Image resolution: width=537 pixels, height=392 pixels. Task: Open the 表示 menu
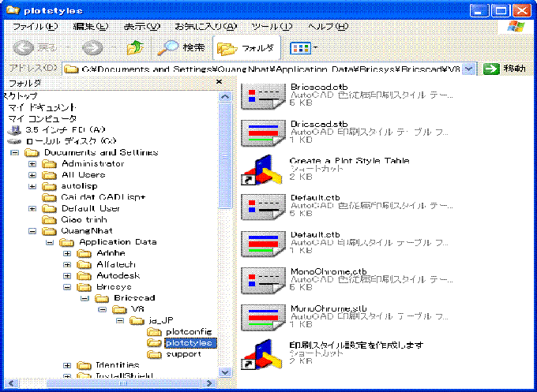(x=142, y=27)
